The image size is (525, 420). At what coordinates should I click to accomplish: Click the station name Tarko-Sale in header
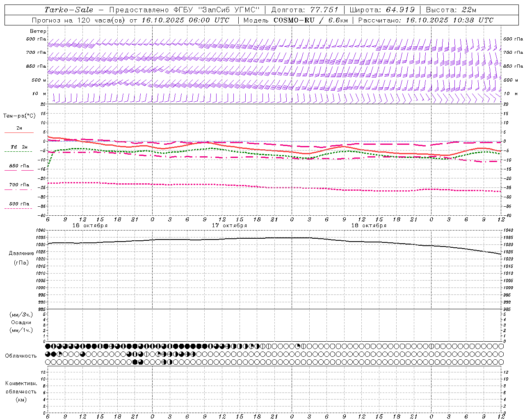(x=68, y=10)
